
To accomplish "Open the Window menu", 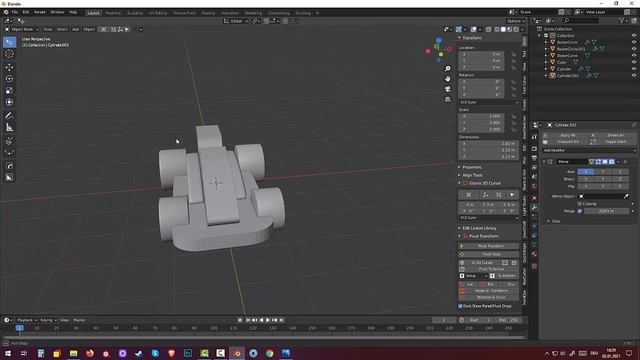I will tap(57, 12).
